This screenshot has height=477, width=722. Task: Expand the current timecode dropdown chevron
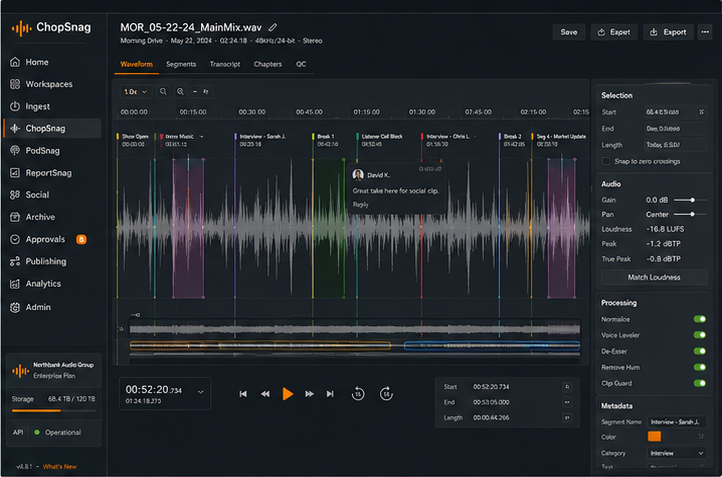[x=200, y=392]
